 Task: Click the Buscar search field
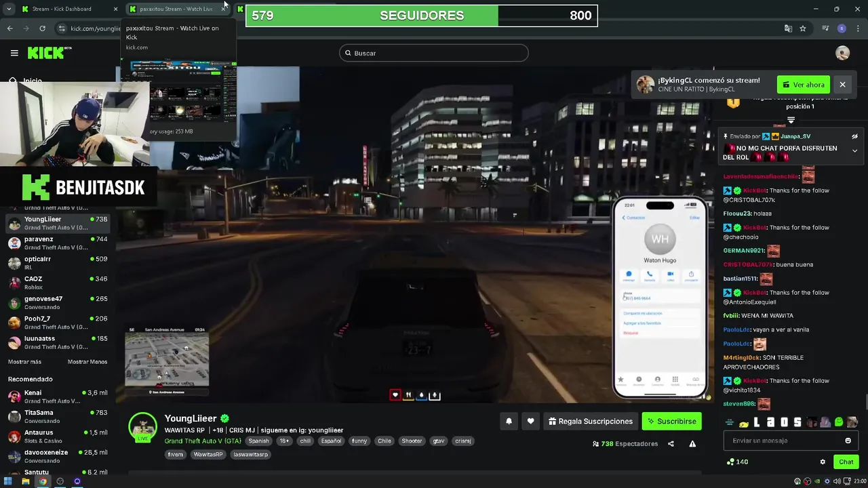tap(433, 53)
